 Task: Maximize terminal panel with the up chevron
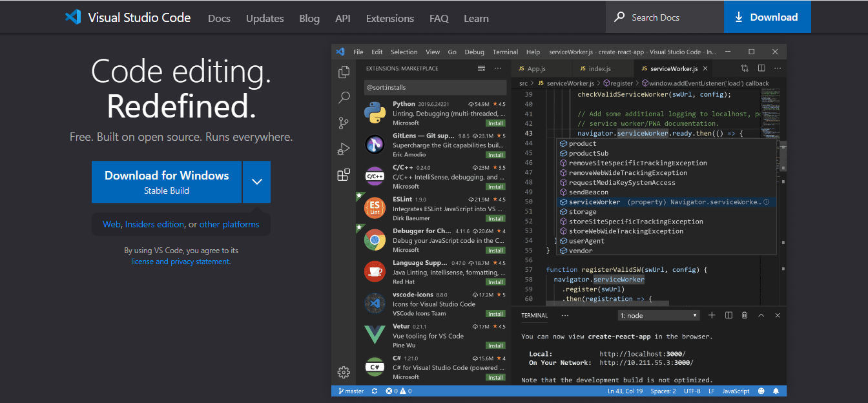(x=761, y=315)
